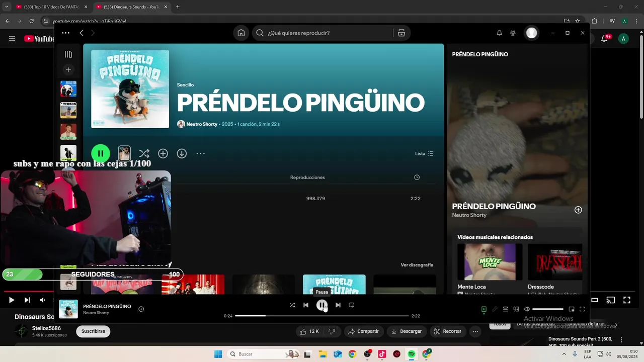
Task: Switch to the Top 10 Videos browser tab
Action: 52,7
